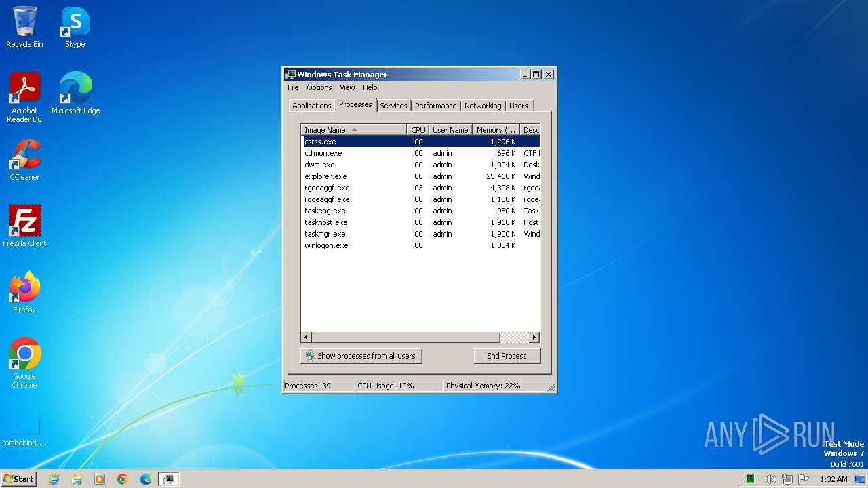The width and height of the screenshot is (868, 488).
Task: Click the horizontal scrollbar right arrow
Action: 534,337
